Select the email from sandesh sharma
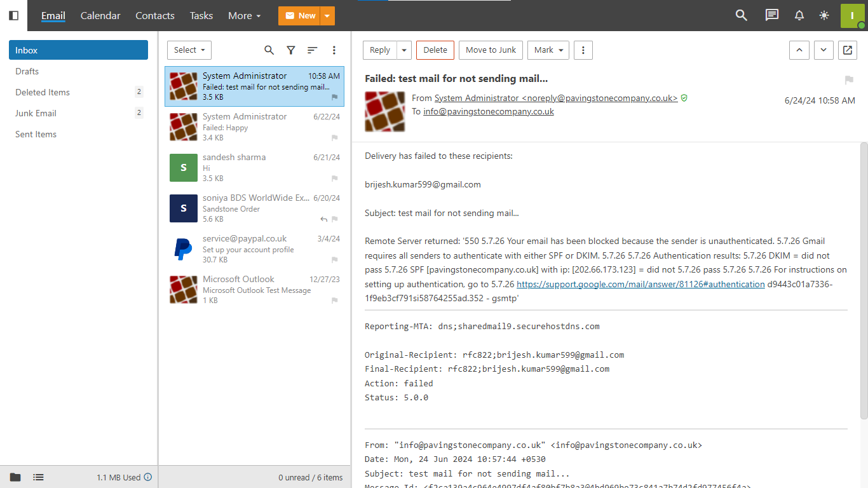868x488 pixels. 254,167
